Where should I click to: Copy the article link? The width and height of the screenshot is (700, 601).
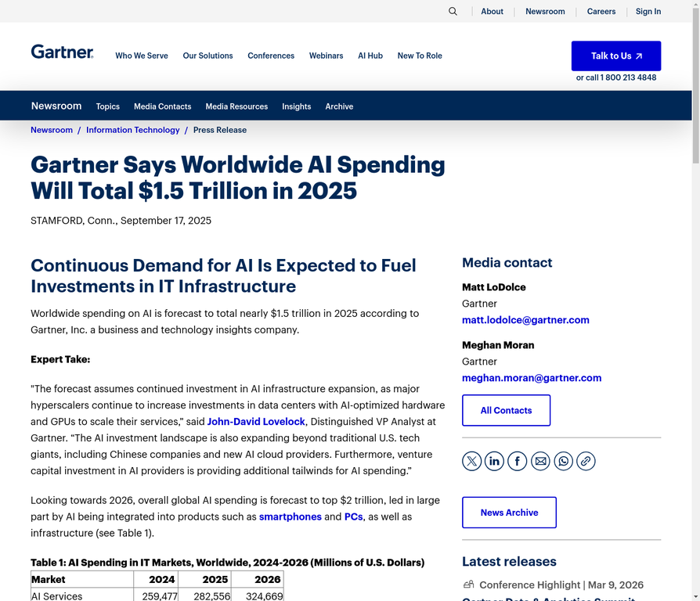pos(585,461)
